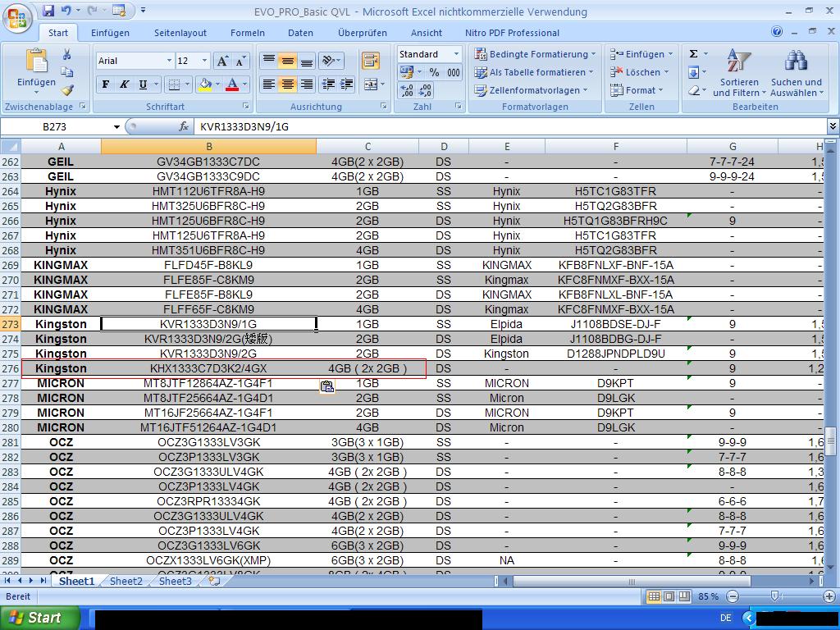
Task: Click the Save floppy disk icon
Action: coord(48,10)
